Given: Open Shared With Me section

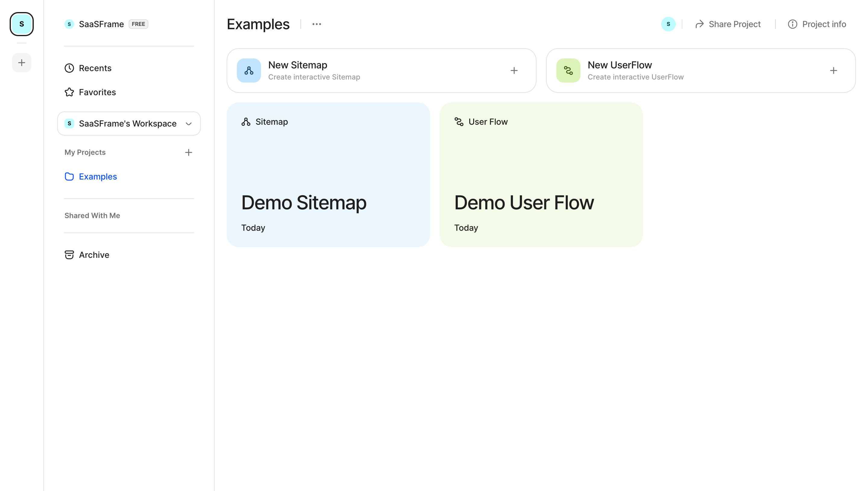Looking at the screenshot, I should pos(92,215).
